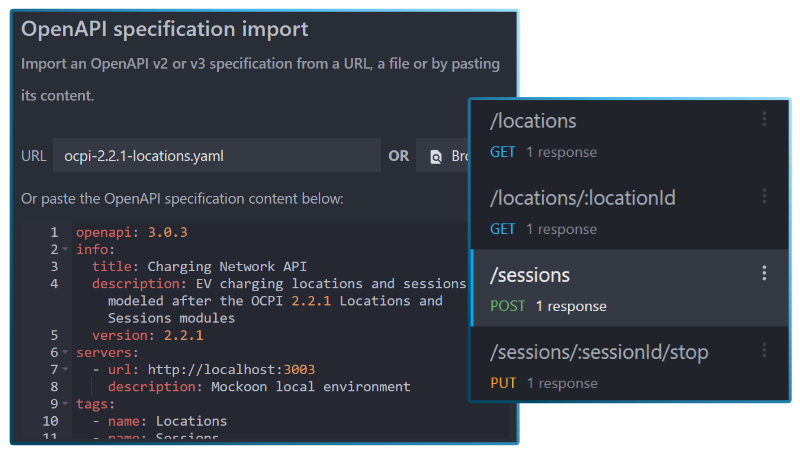Click the 'title: Charging Network API' line
800x454 pixels.
[199, 267]
